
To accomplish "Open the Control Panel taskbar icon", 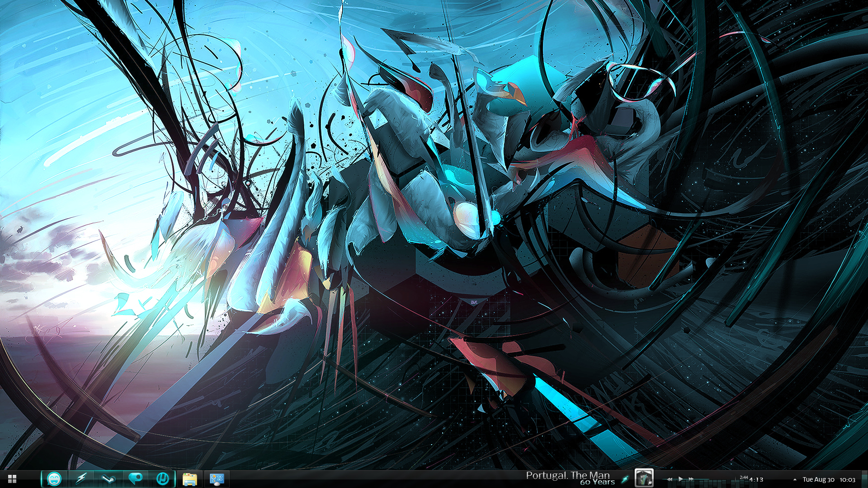I will [217, 479].
